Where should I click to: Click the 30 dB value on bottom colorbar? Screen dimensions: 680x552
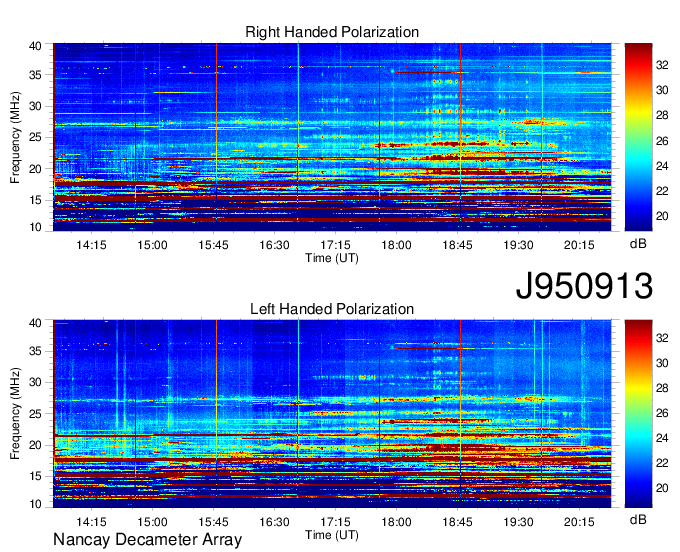point(662,363)
